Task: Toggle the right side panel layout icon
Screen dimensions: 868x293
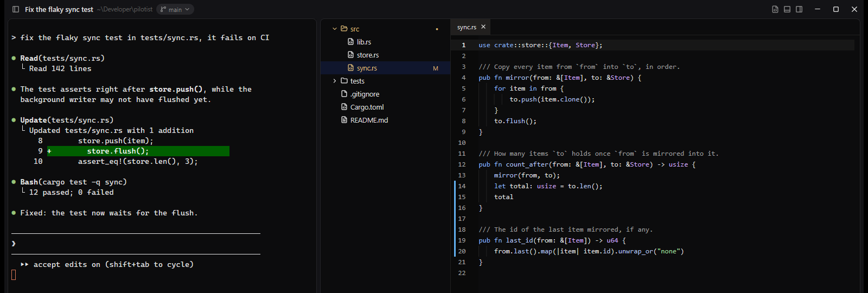Action: [799, 9]
